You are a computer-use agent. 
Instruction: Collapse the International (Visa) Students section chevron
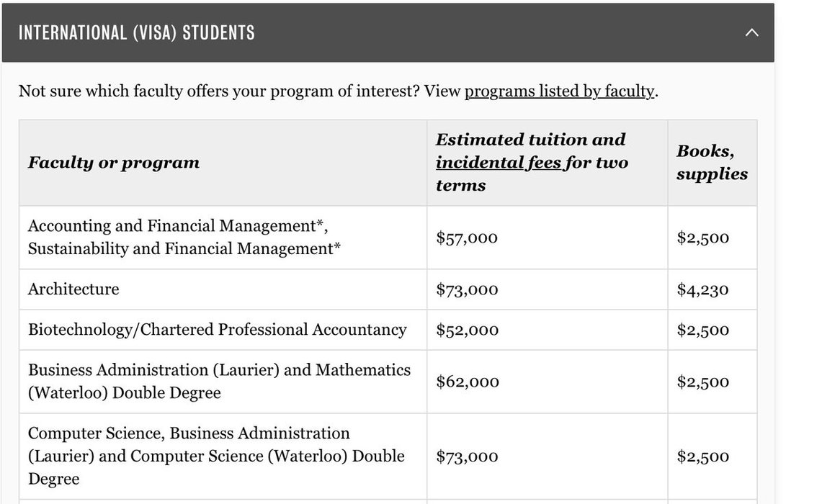tap(751, 32)
